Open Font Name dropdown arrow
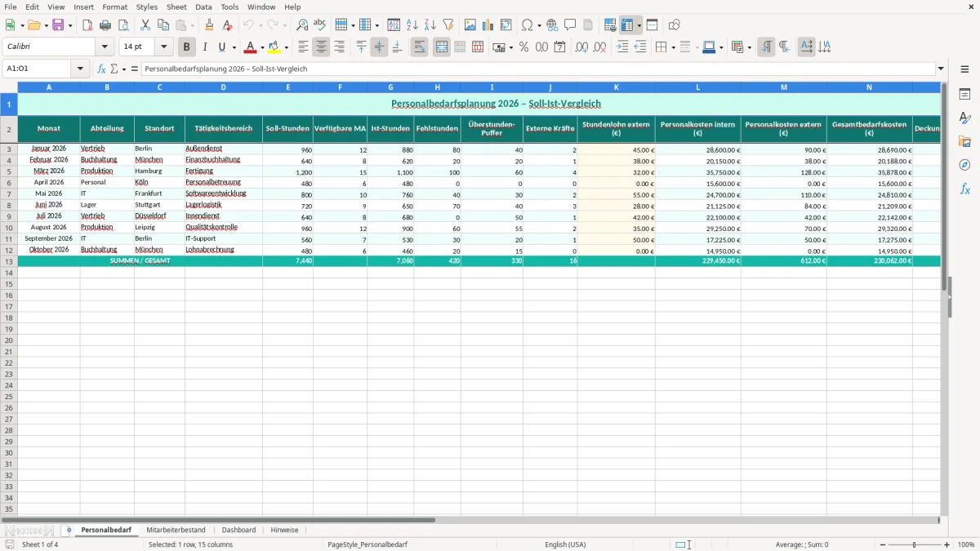 pyautogui.click(x=105, y=47)
